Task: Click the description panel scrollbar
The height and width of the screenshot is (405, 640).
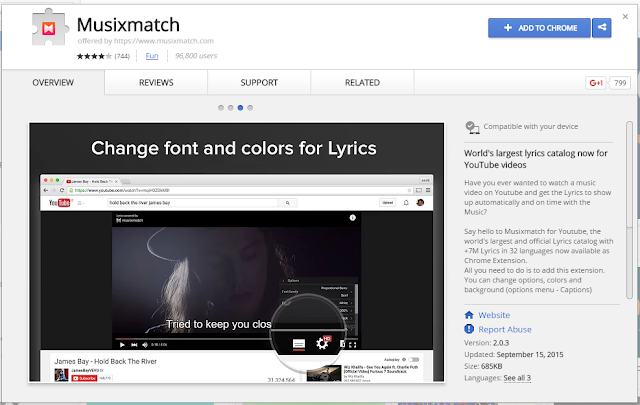Action: 629,210
